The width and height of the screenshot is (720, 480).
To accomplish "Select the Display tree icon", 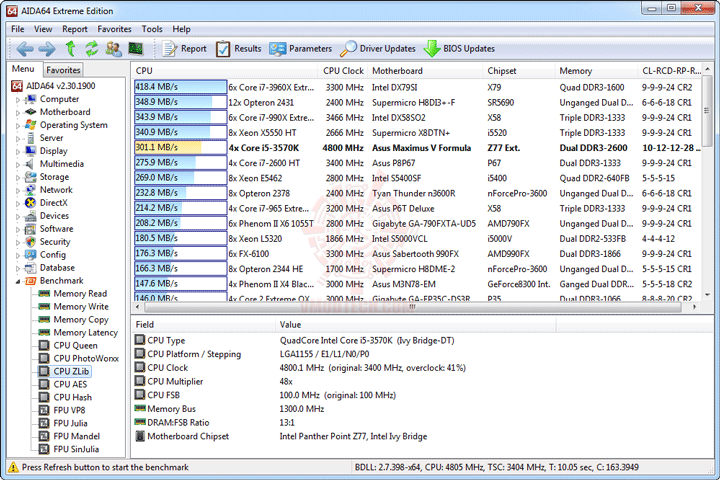I will coord(31,151).
